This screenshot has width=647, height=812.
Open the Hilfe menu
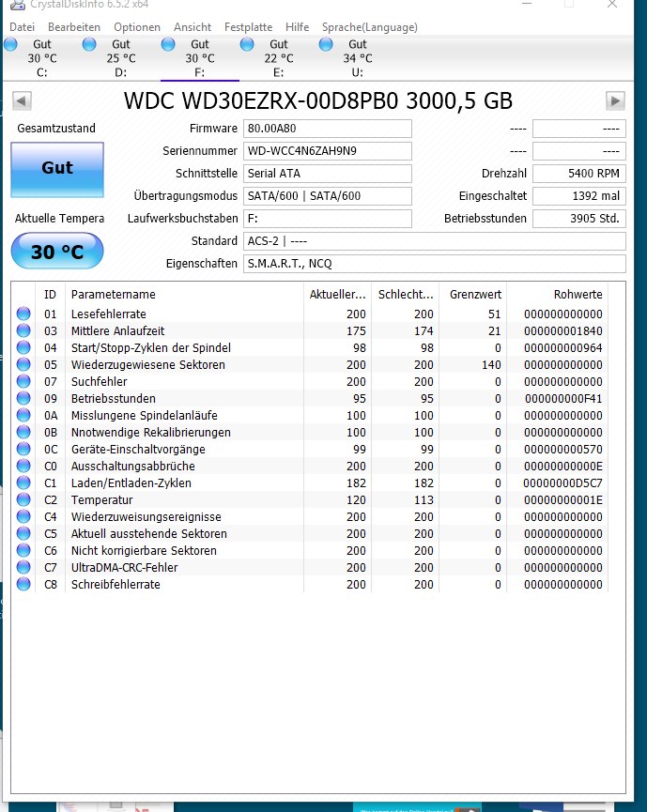(297, 27)
